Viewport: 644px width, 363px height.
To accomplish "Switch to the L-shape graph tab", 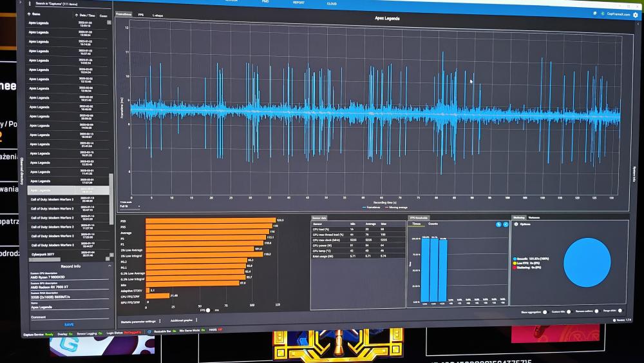I will coord(157,15).
